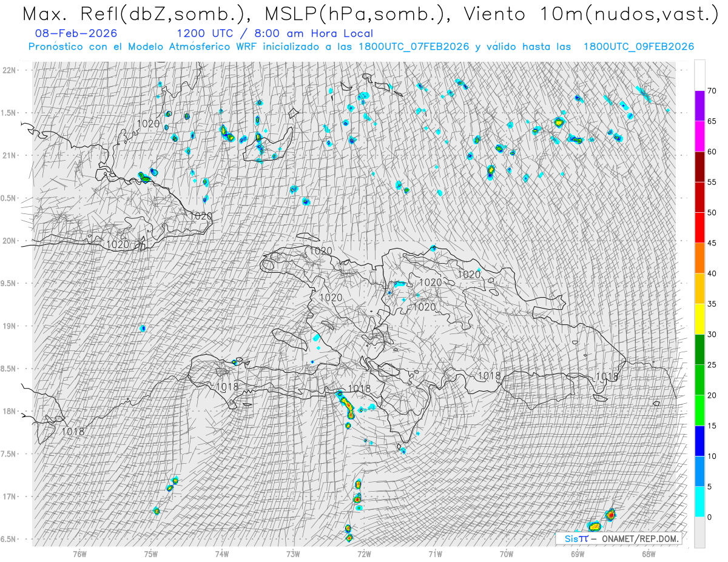The image size is (728, 562).
Task: Pick the orange 40-45 dBZ legend color
Action: [699, 258]
